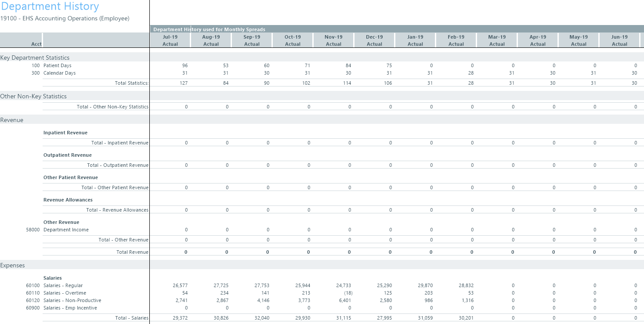Screen dimensions: 644x324
Task: Click the Department Income account row
Action: point(66,230)
